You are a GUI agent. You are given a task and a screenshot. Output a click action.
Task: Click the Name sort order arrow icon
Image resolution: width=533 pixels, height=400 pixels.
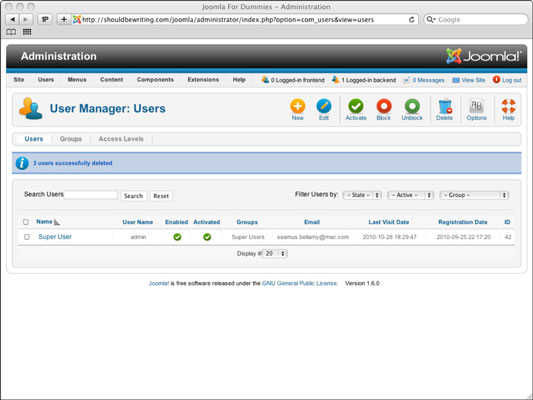57,222
